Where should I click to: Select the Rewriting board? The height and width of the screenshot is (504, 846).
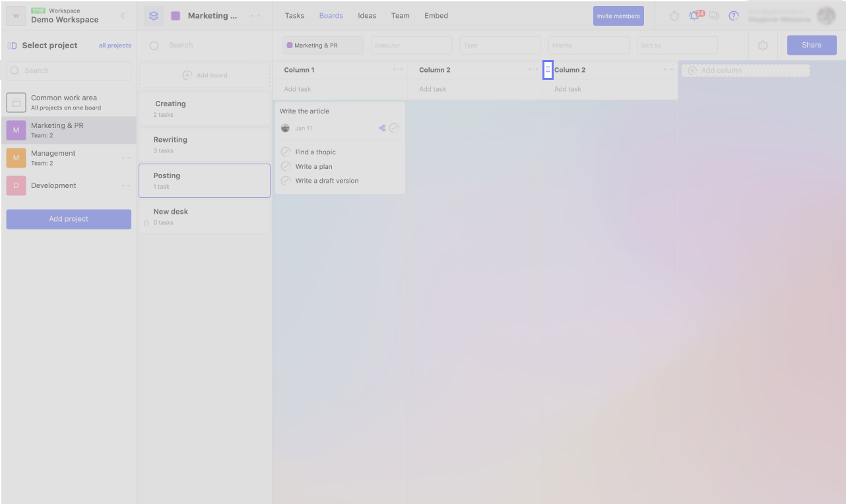205,145
